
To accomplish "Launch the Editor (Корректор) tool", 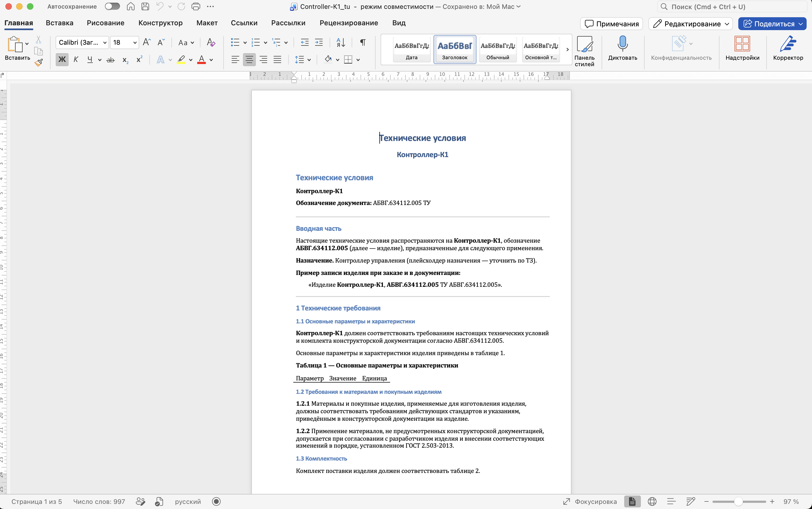I will (x=788, y=48).
